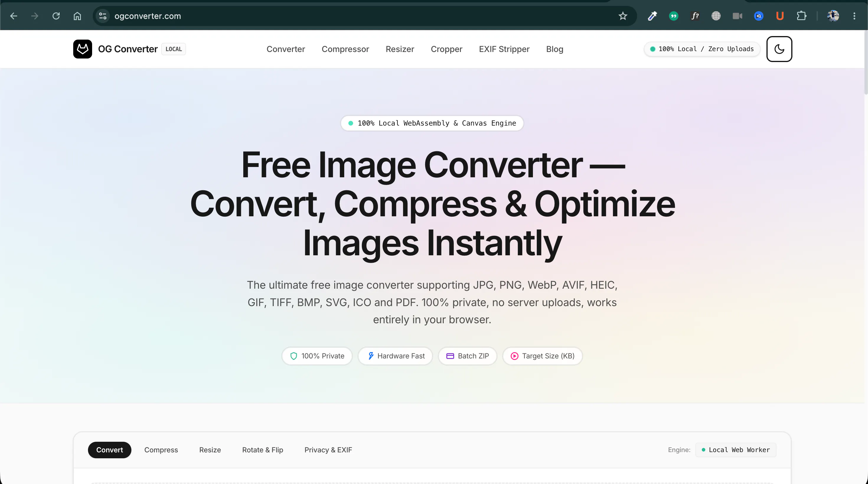
Task: Click the OG Converter cat logo
Action: click(83, 49)
